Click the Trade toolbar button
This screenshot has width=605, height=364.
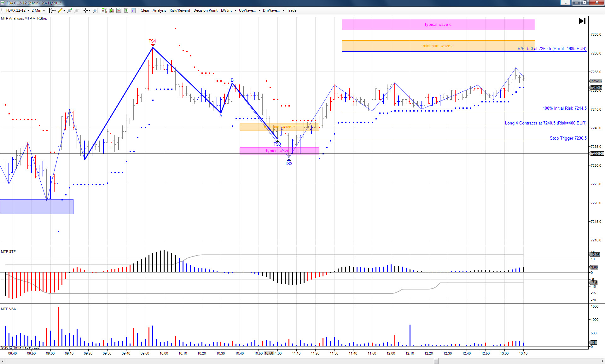pos(292,10)
